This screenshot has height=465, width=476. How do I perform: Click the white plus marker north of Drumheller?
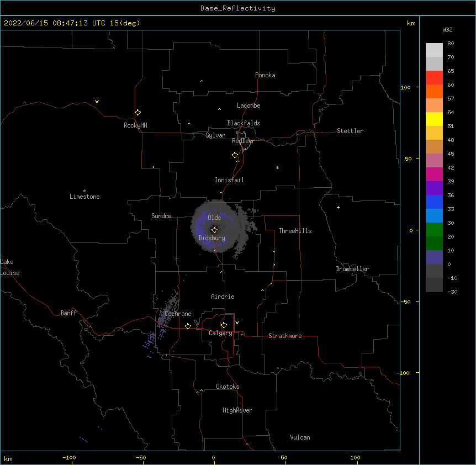point(338,207)
